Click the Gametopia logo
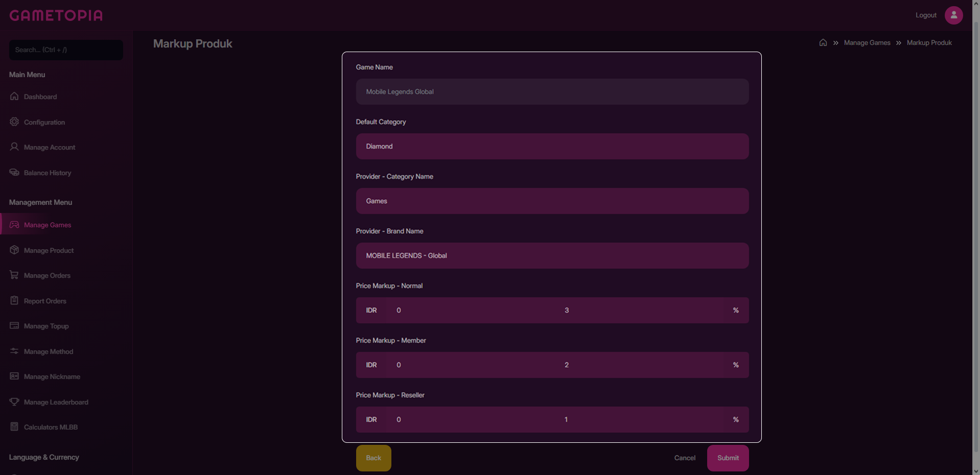 pyautogui.click(x=56, y=15)
